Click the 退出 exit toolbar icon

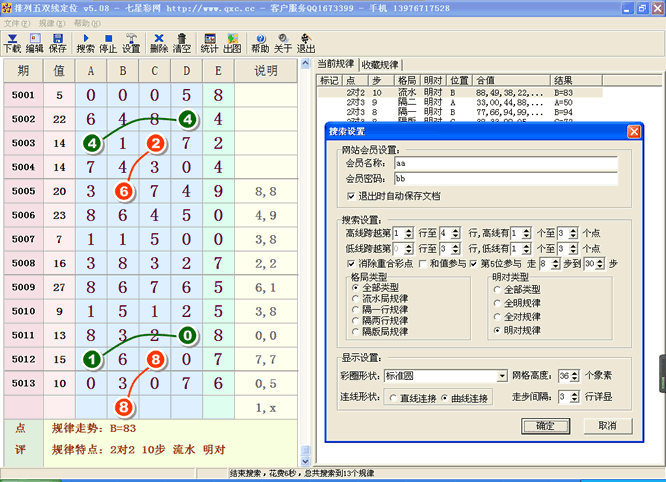(306, 44)
